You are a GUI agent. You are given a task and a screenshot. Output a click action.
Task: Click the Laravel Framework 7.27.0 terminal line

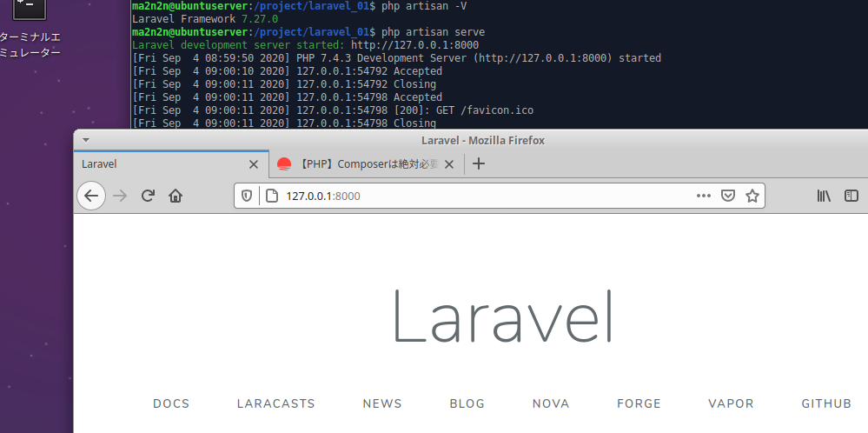click(205, 19)
